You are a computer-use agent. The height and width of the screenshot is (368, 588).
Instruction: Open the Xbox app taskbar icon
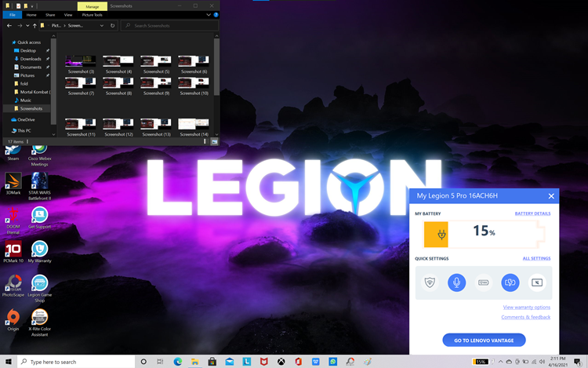click(x=281, y=362)
